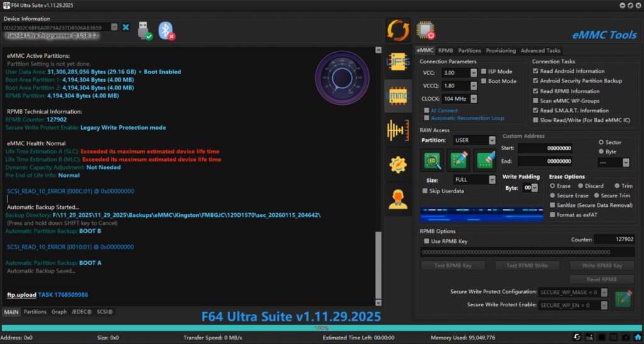Switch to the RPMB tab
This screenshot has height=344, width=644.
point(446,50)
